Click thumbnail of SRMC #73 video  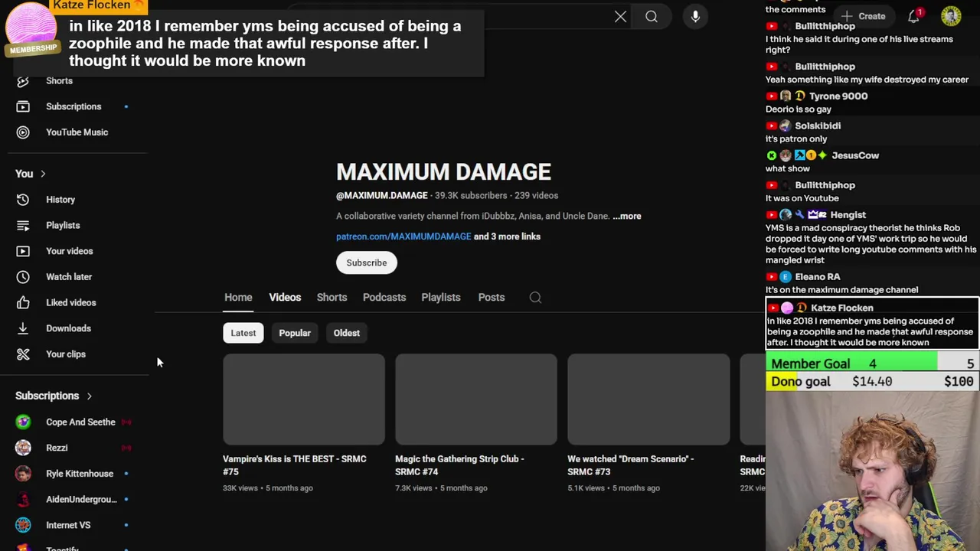pos(648,399)
